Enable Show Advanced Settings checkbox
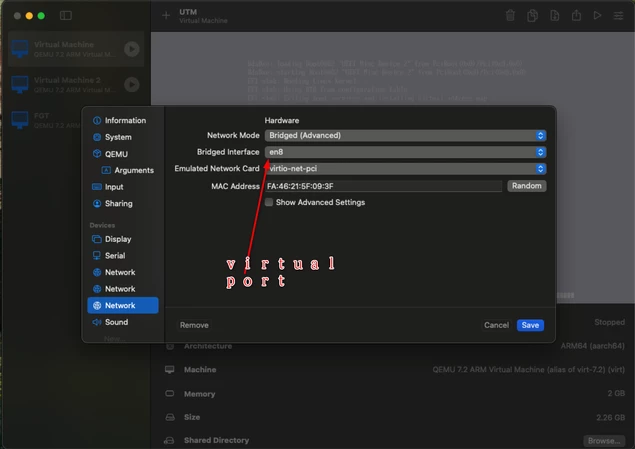635x449 pixels. [x=268, y=202]
